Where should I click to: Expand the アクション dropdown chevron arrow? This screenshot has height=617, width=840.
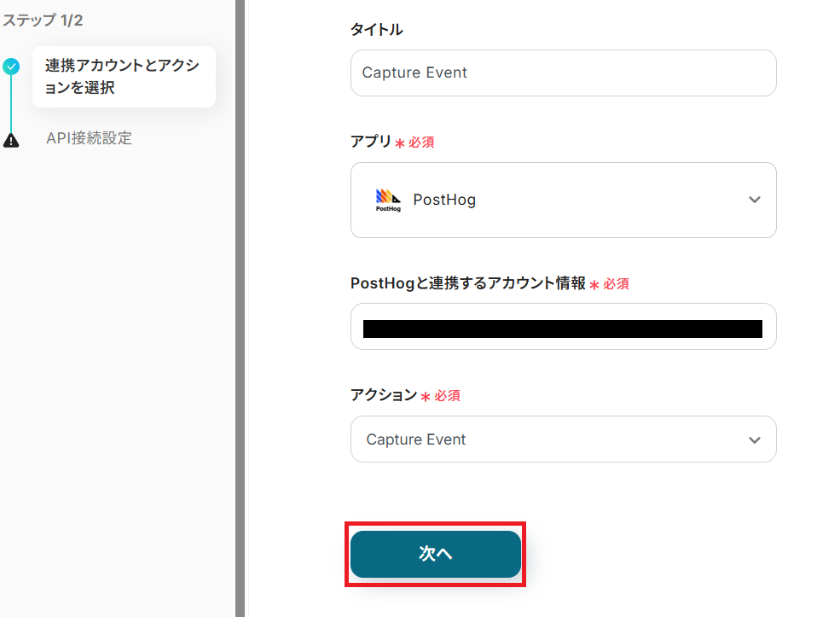pos(754,440)
